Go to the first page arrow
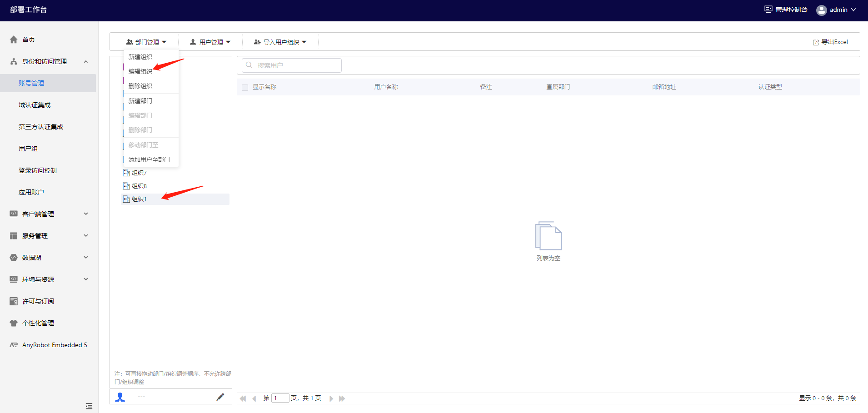The height and width of the screenshot is (413, 868). (x=243, y=398)
